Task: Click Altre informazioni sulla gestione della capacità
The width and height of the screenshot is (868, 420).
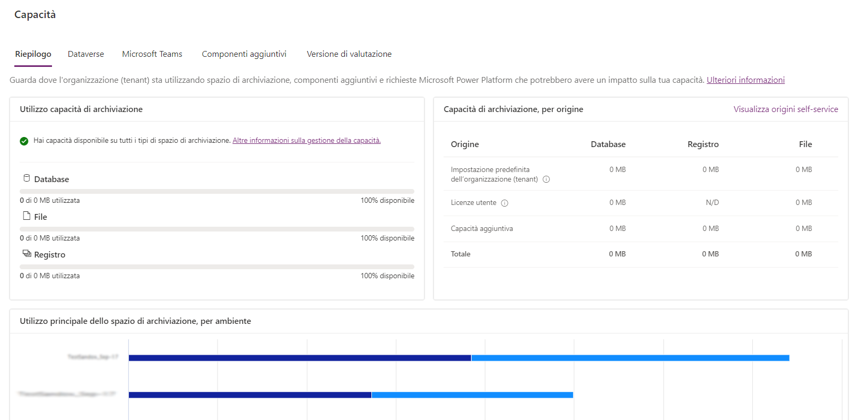Action: (x=307, y=141)
